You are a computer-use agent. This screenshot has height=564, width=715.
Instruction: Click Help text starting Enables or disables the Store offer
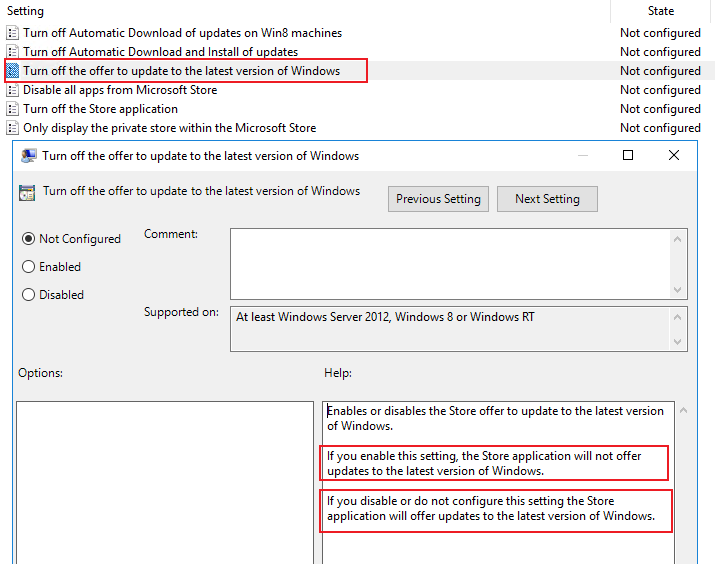point(495,418)
